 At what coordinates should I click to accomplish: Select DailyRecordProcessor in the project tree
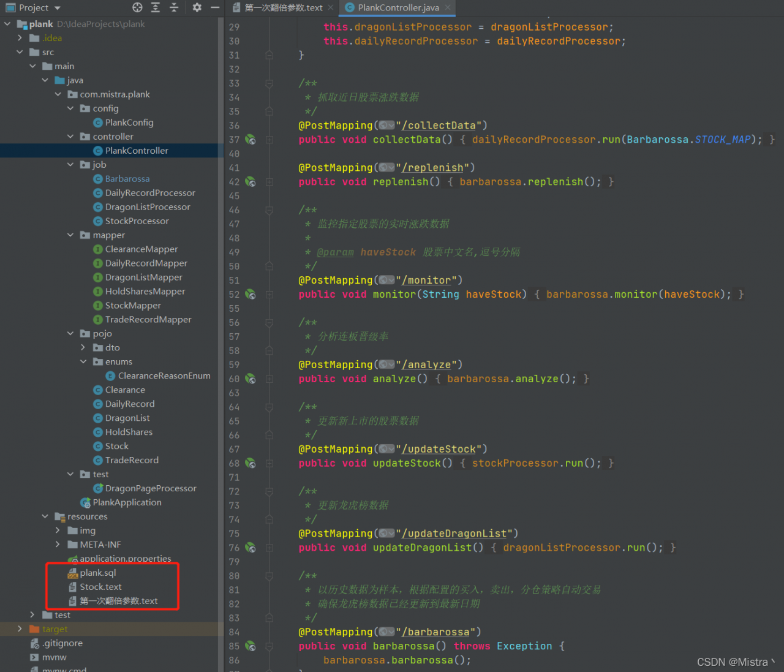click(150, 193)
